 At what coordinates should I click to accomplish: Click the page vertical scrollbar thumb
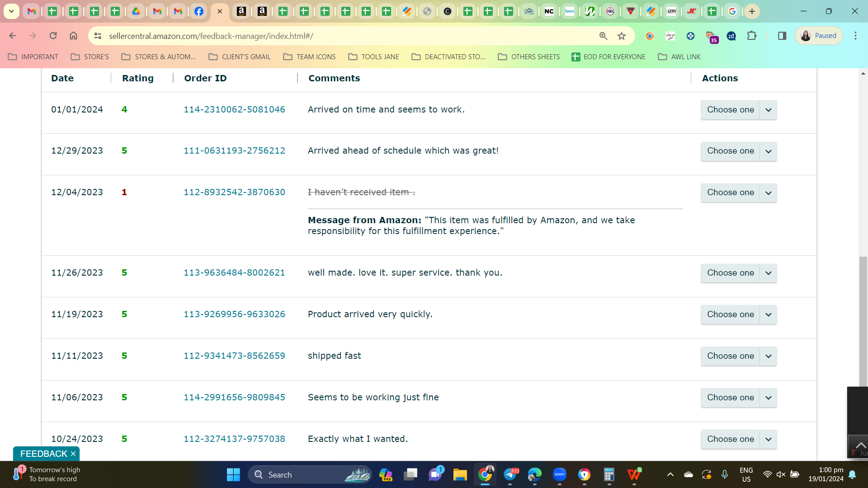pyautogui.click(x=863, y=321)
